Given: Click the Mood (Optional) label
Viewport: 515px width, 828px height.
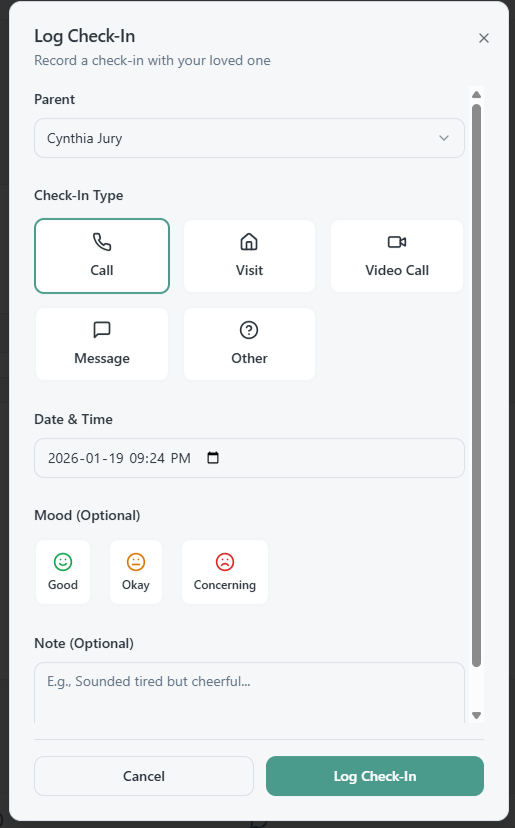Looking at the screenshot, I should [87, 515].
